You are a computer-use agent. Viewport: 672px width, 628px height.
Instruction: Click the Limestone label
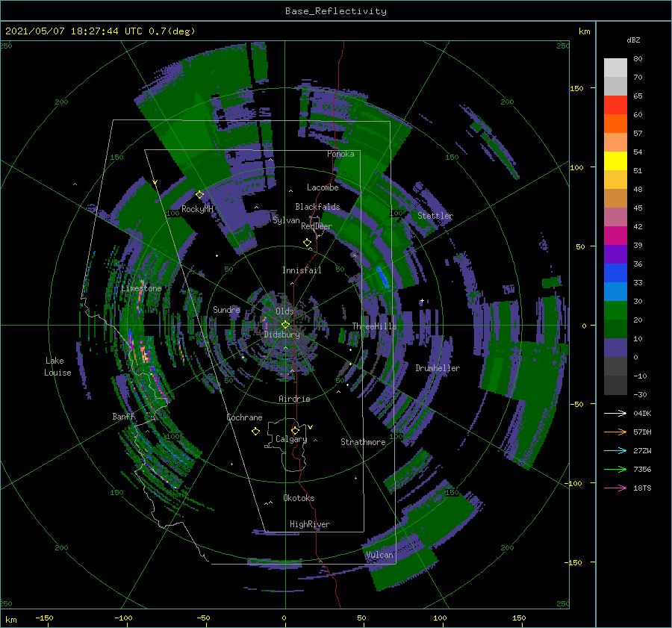[x=141, y=288]
